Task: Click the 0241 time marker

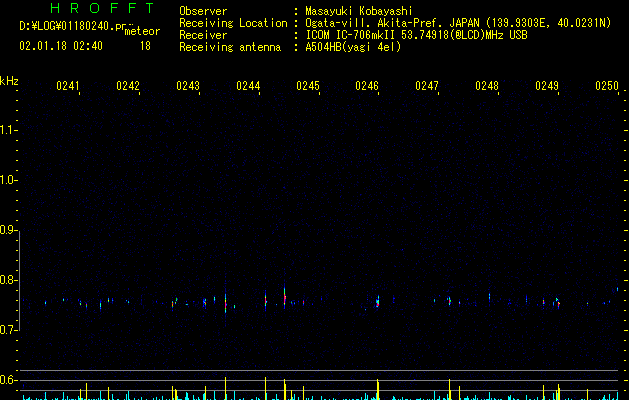Action: pos(68,86)
